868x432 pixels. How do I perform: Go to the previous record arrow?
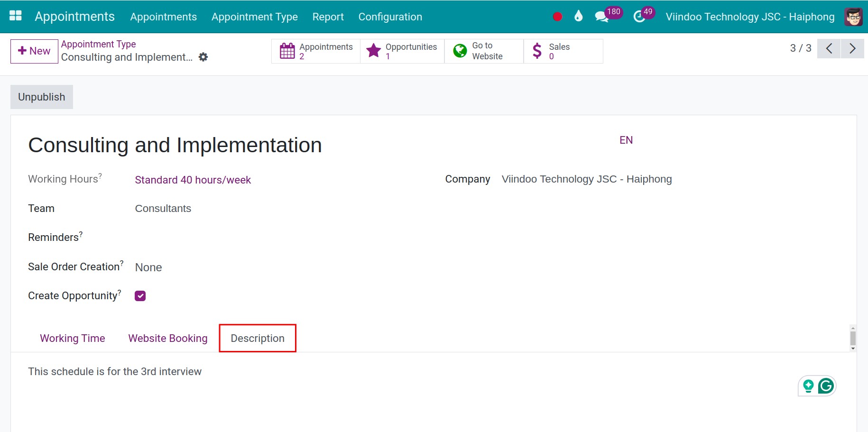pyautogui.click(x=829, y=48)
